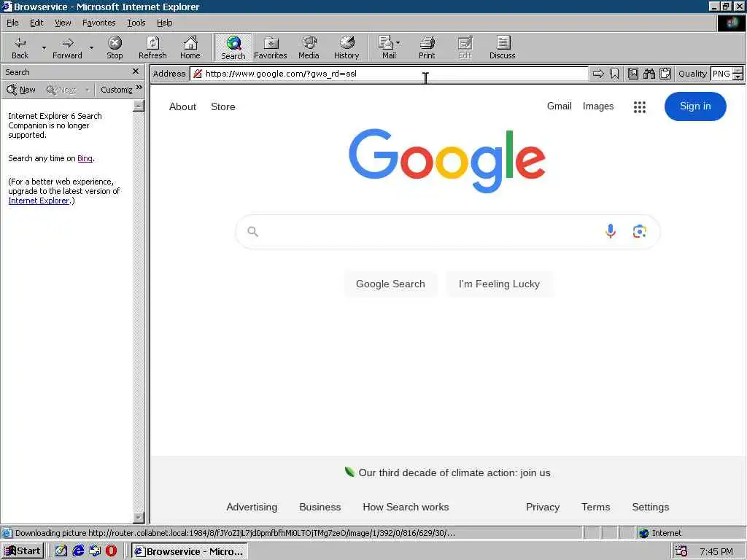Decrease Quality value with down stepper
Screen dimensions: 747x560
tap(738, 77)
